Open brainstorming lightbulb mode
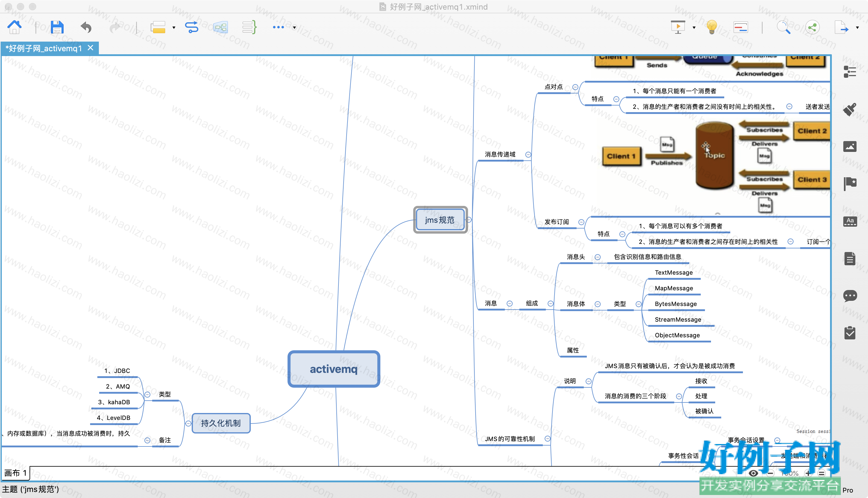The width and height of the screenshot is (868, 498). click(712, 27)
